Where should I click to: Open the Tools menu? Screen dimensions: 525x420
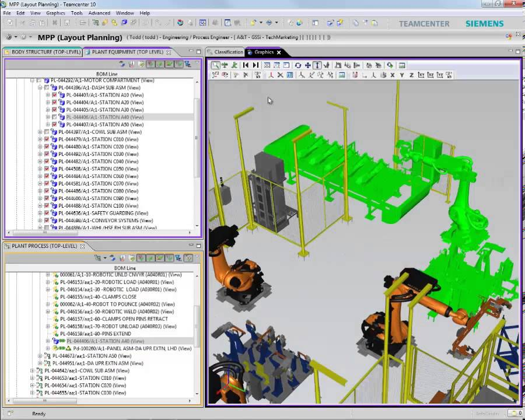pyautogui.click(x=76, y=13)
